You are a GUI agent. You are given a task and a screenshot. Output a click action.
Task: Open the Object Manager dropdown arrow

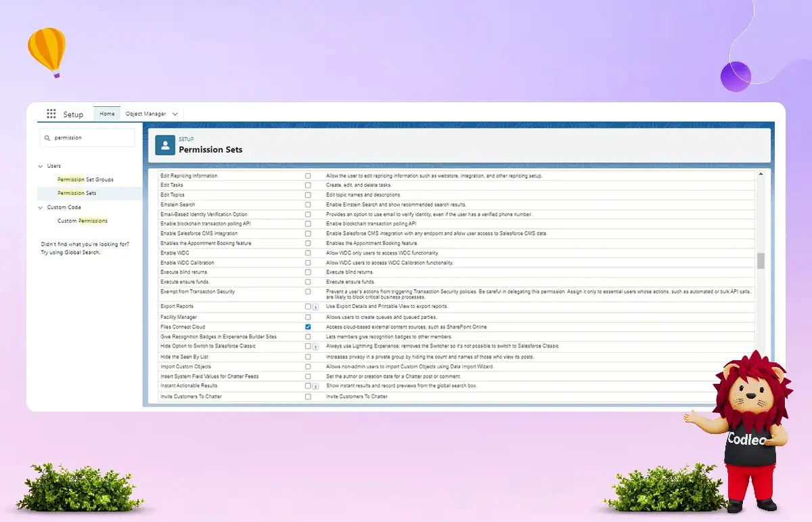pyautogui.click(x=175, y=114)
